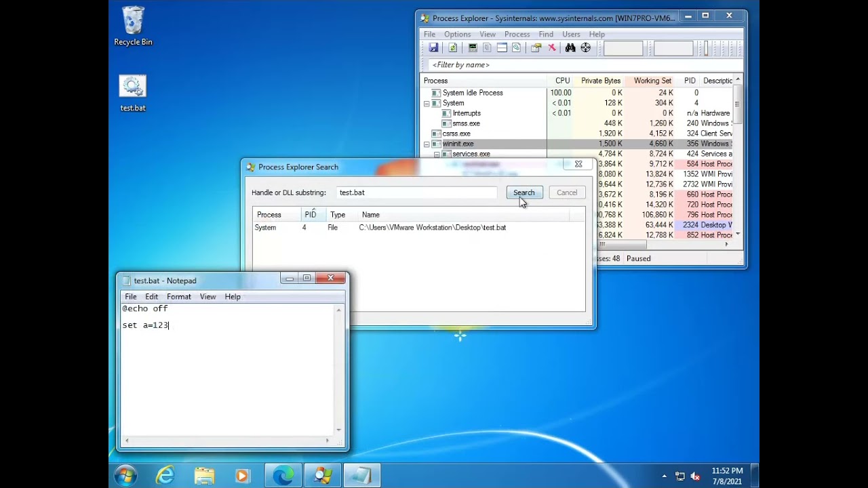Open Notepad Help menu
The width and height of the screenshot is (868, 488).
233,296
